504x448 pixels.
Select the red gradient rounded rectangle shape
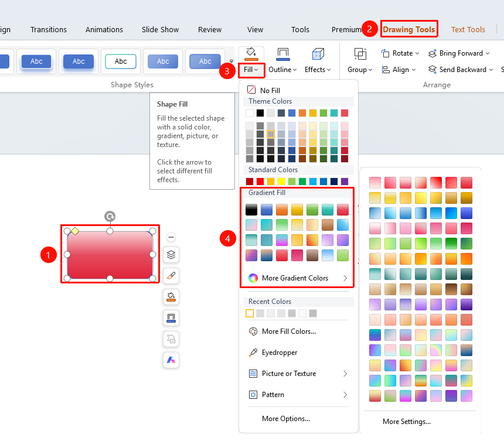click(110, 255)
